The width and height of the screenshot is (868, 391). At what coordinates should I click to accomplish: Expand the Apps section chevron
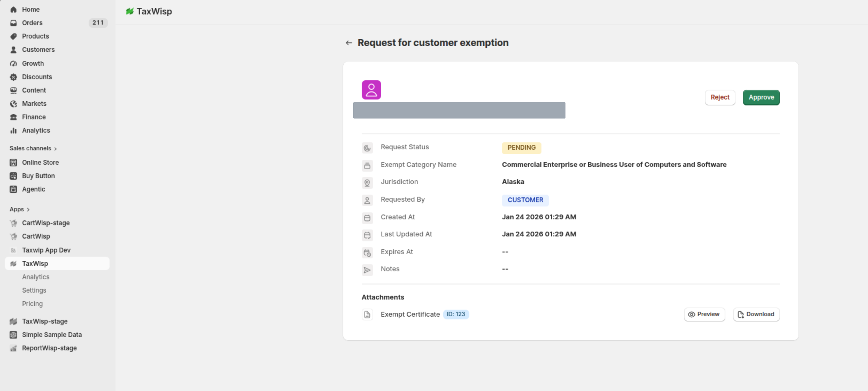(28, 209)
